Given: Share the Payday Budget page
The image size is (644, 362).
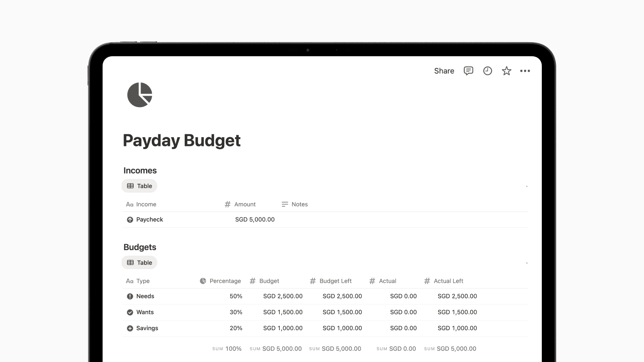Looking at the screenshot, I should coord(444,71).
